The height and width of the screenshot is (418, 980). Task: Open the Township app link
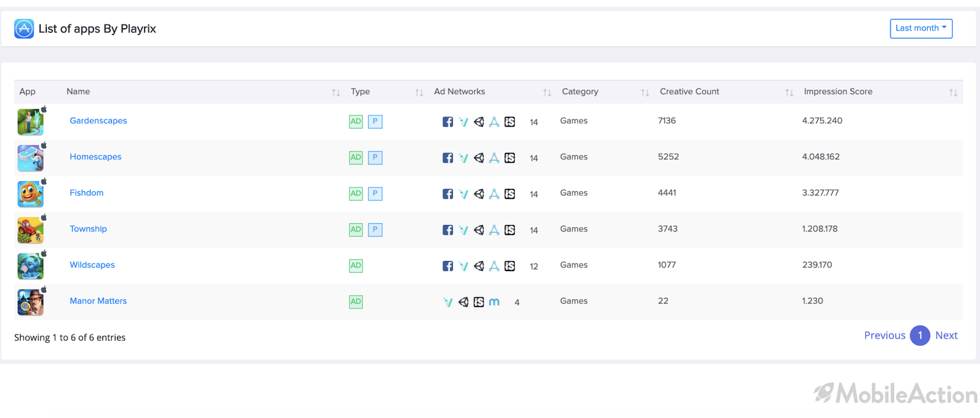point(88,229)
